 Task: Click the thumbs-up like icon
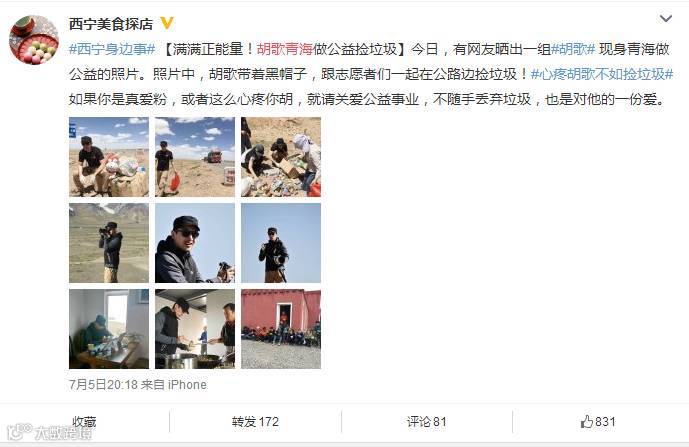[587, 422]
